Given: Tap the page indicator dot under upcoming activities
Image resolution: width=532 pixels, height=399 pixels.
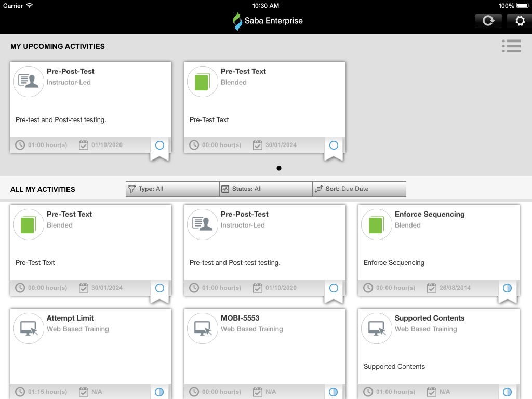Looking at the screenshot, I should [279, 168].
